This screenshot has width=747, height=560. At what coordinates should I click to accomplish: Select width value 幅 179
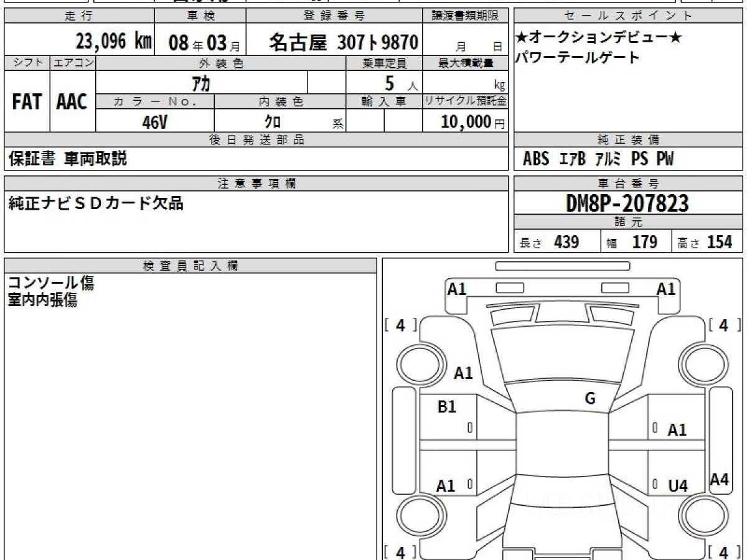click(x=632, y=242)
